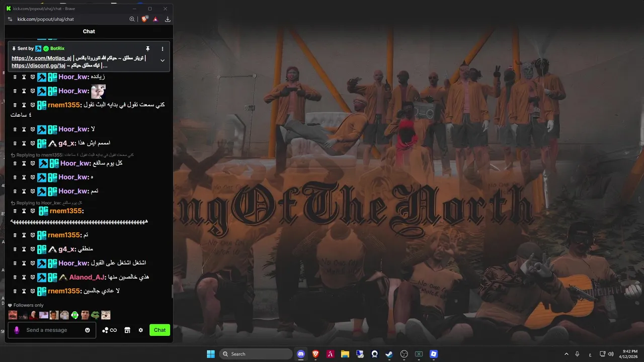Insert the green alien-face quick emote

pyautogui.click(x=74, y=315)
